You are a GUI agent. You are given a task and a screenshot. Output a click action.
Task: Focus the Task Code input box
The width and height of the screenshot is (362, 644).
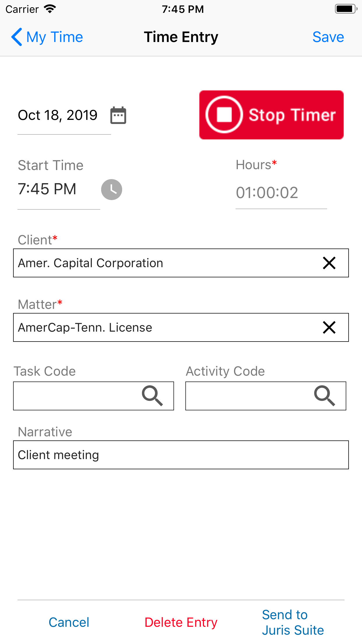click(94, 396)
